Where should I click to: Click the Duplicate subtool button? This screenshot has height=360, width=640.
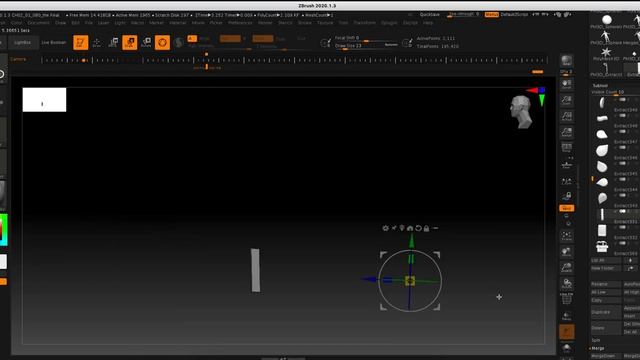[x=606, y=312]
